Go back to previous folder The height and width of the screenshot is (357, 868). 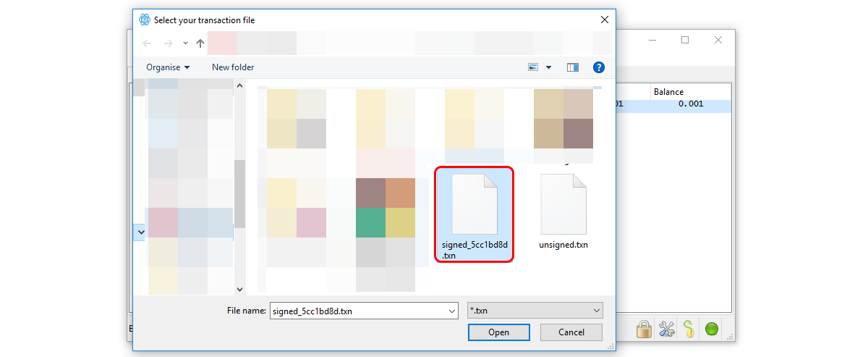(x=147, y=43)
